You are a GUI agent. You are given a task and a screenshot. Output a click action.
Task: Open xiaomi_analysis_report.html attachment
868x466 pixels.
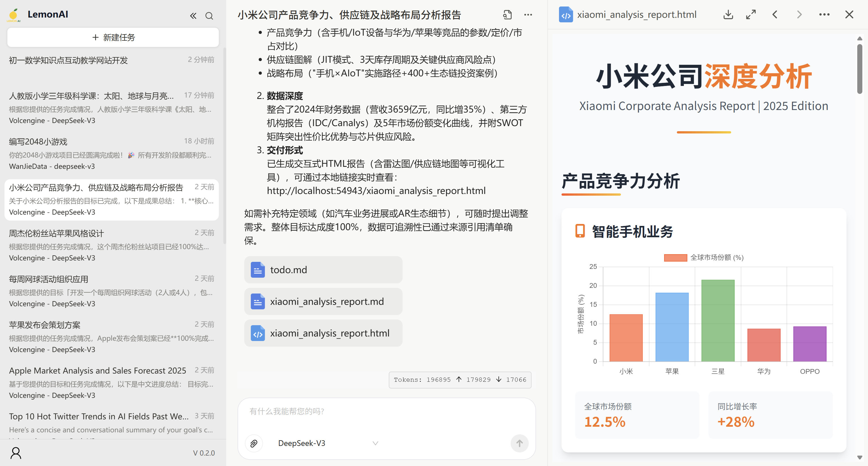[x=323, y=333]
